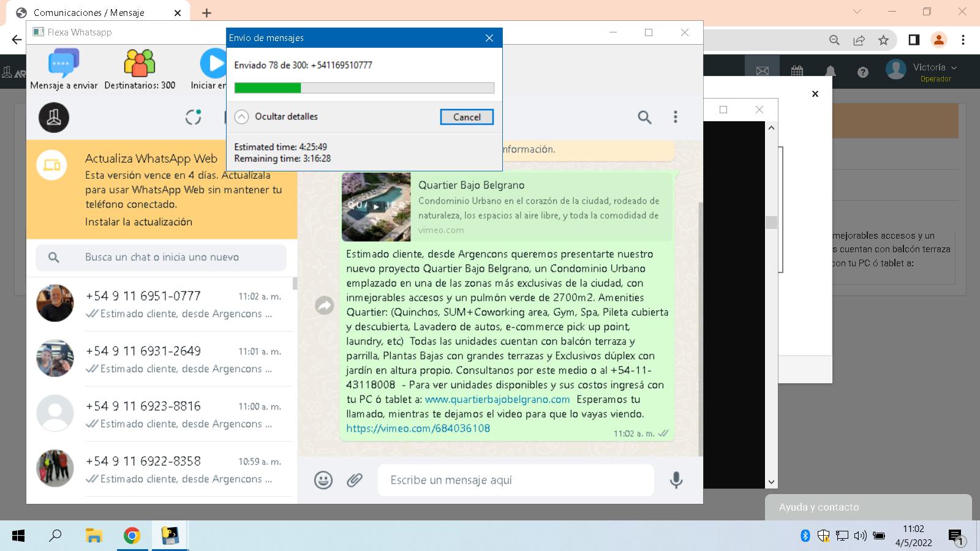Viewport: 980px width, 551px height.
Task: Click the computer update icon in banner
Action: (x=52, y=165)
